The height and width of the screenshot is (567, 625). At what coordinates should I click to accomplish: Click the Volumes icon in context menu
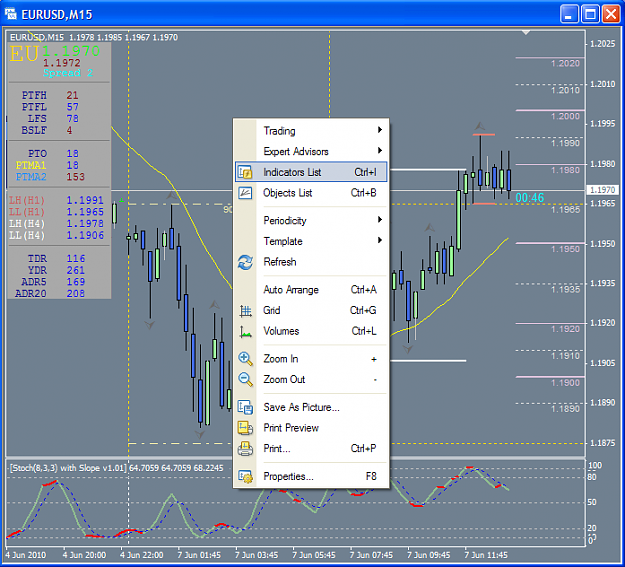click(x=245, y=331)
